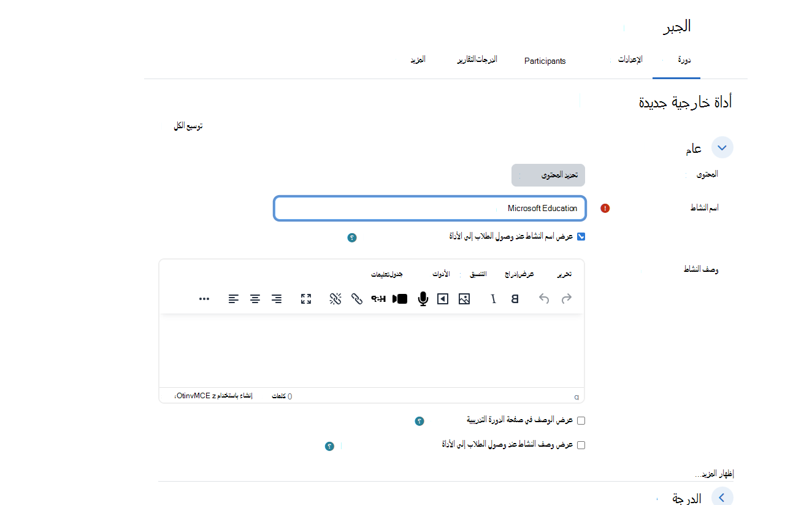Toggle italic formatting in description editor
Screen dimensions: 812x505
pos(494,299)
